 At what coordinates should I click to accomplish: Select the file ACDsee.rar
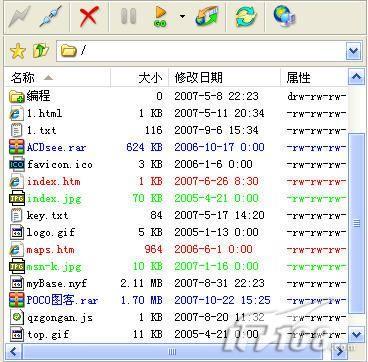pos(56,147)
